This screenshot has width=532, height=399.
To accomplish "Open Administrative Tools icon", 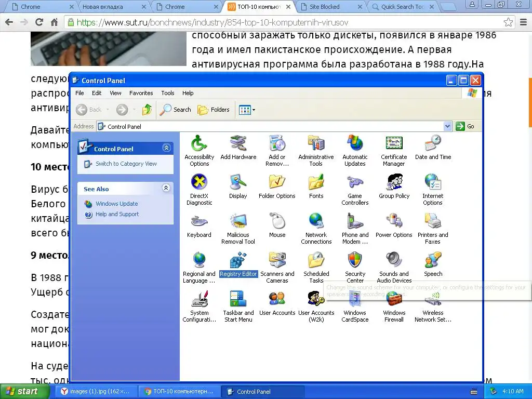I will click(316, 143).
